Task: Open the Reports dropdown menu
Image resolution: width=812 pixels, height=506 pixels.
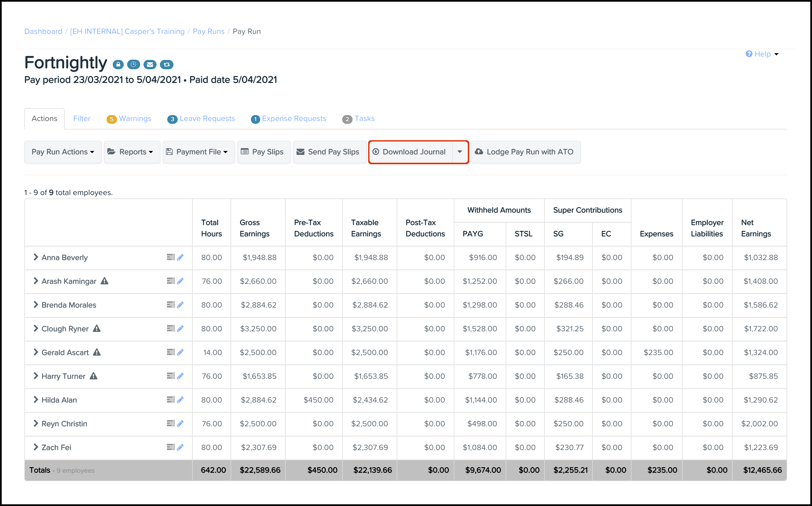Action: coord(132,152)
